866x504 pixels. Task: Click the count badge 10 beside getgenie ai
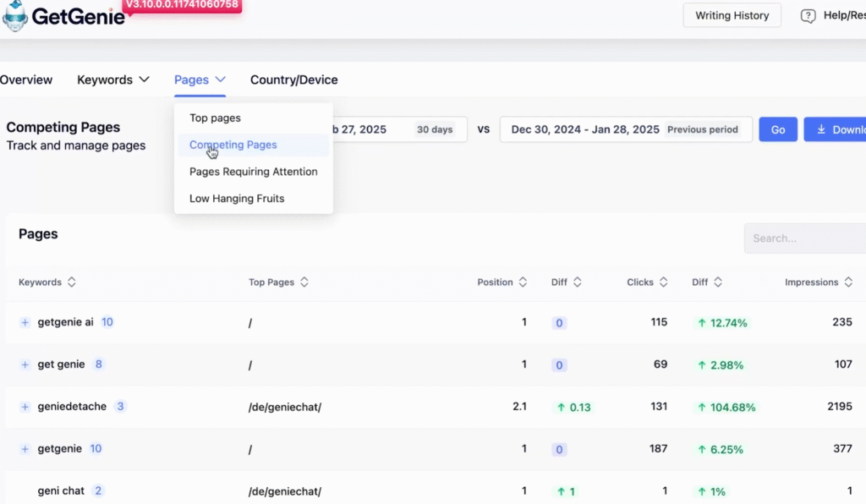[x=107, y=322]
